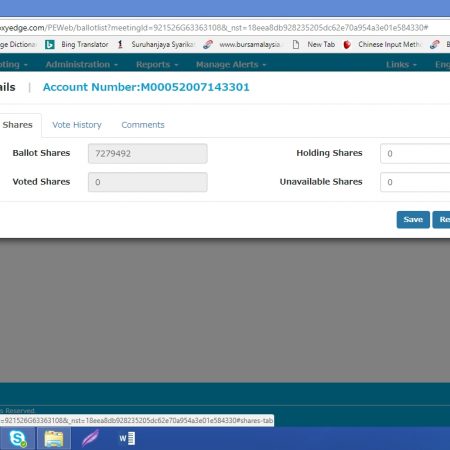This screenshot has height=450, width=450.
Task: Click the browser address bar URL
Action: (214, 28)
